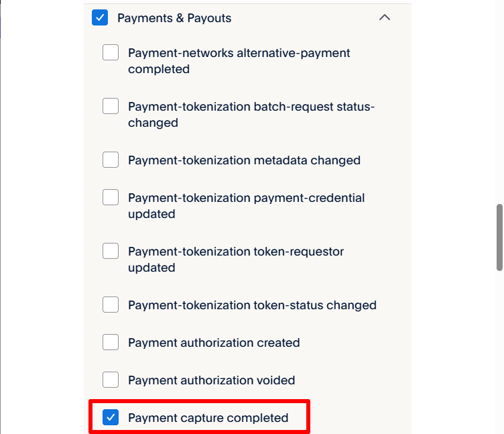The height and width of the screenshot is (434, 504).
Task: Click the 'Payment-tokenization metadata changed' label text
Action: 244,160
